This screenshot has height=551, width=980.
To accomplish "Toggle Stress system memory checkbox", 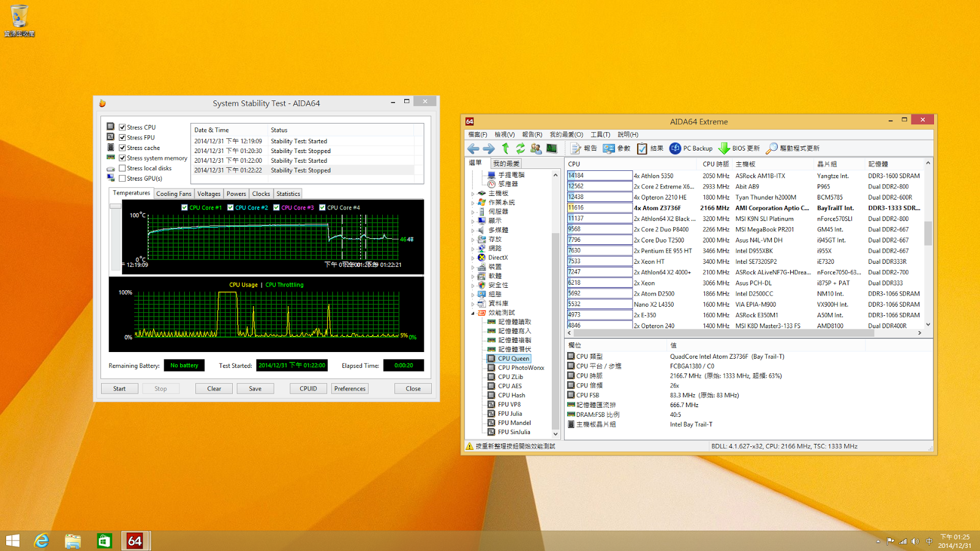I will coord(123,158).
